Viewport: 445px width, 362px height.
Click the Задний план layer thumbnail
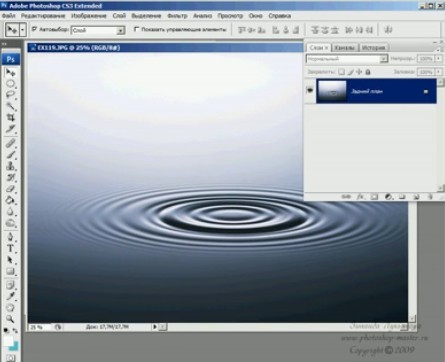332,91
